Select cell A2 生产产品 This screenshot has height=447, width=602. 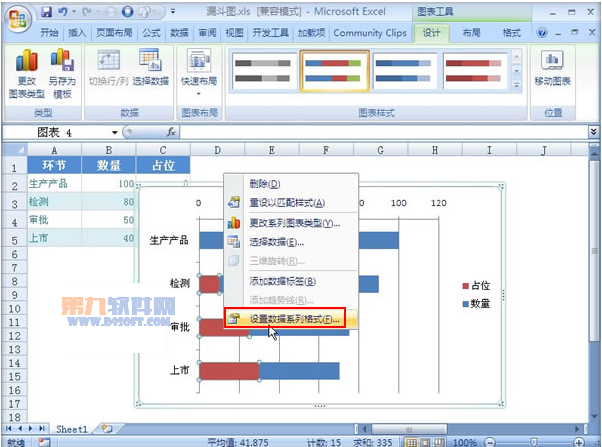tap(54, 184)
